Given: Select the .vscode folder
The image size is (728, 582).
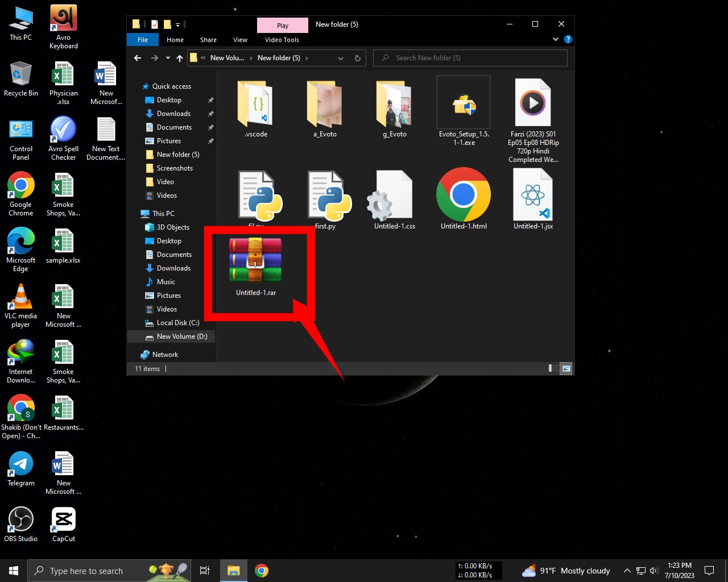Looking at the screenshot, I should click(x=256, y=104).
